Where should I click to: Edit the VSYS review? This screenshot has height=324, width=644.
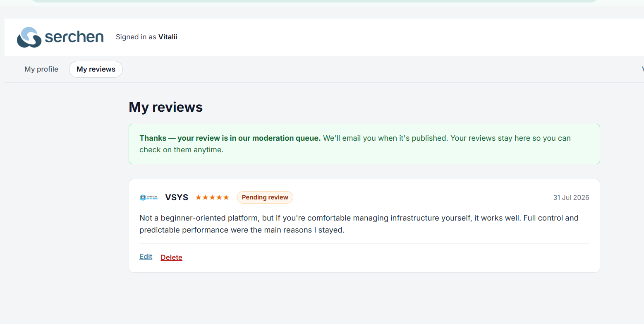pos(146,257)
